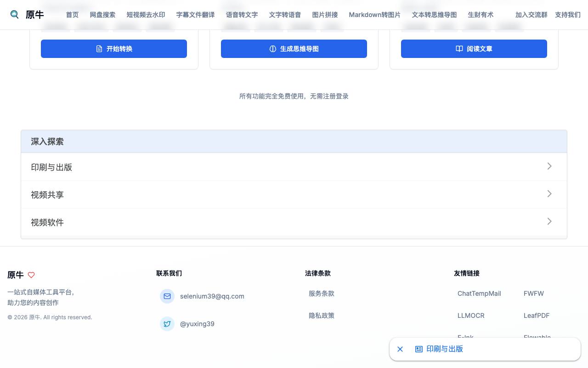
Task: Click the email envelope icon
Action: pos(167,296)
